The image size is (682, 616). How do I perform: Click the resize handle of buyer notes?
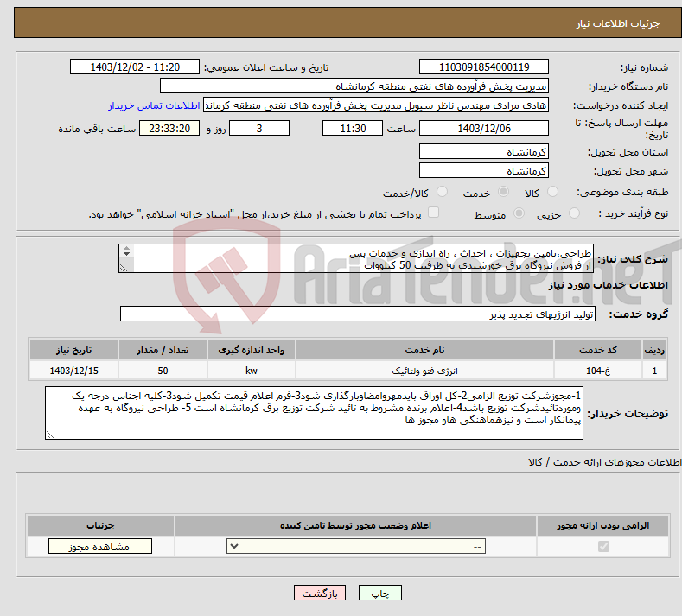(x=50, y=435)
